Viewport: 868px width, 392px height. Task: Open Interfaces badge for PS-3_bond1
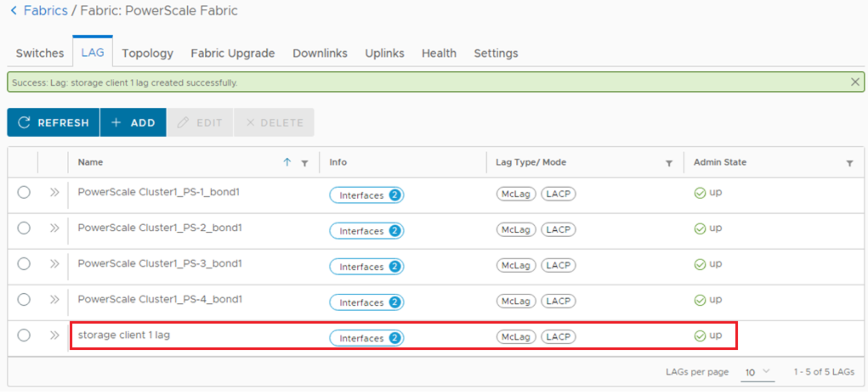367,267
